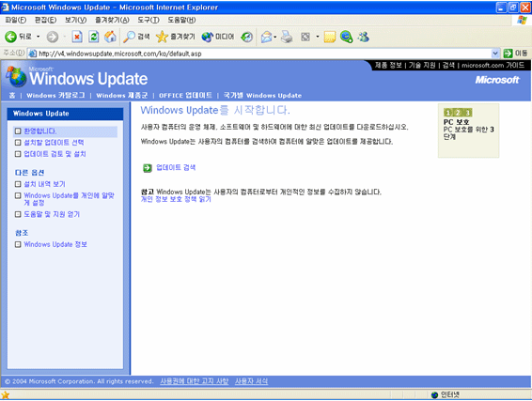
Task: Open the 보기(V) menu
Action: click(75, 20)
